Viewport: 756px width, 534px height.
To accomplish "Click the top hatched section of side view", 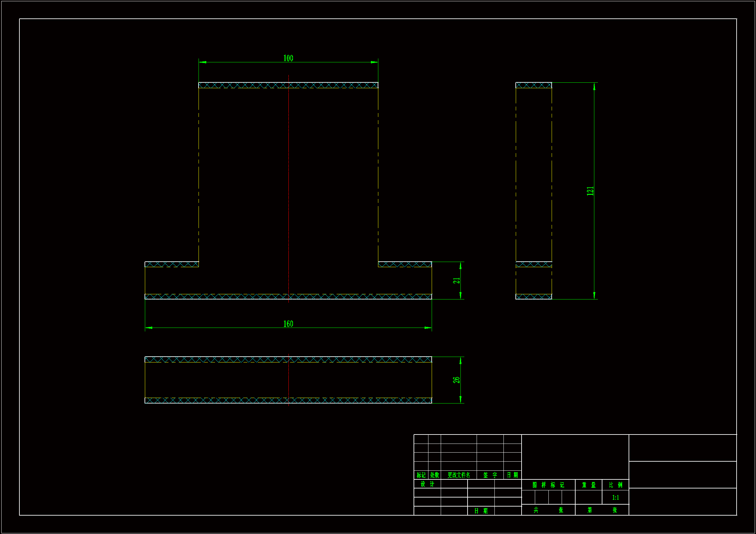I will tap(534, 85).
